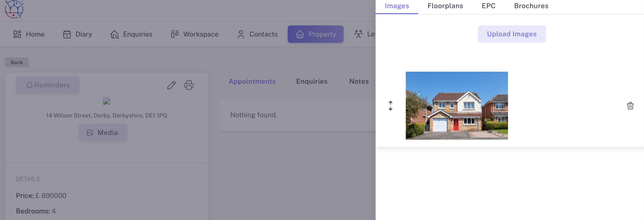Select the Workspace icon in navigation
This screenshot has height=220, width=644.
point(174,34)
